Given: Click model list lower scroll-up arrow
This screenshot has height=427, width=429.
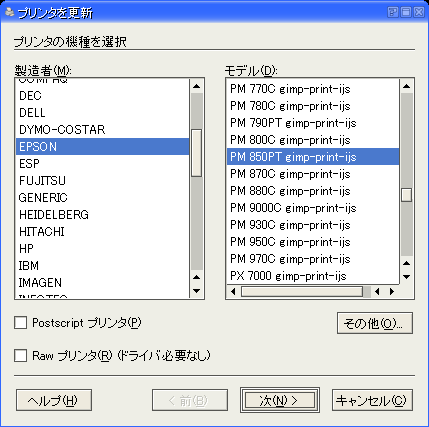Looking at the screenshot, I should [406, 263].
